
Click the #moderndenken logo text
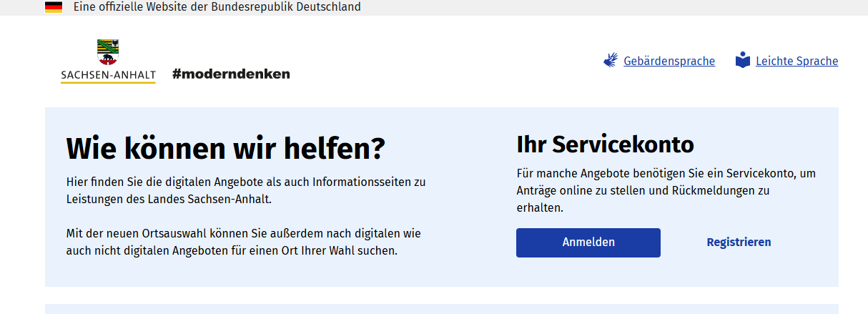coord(231,74)
